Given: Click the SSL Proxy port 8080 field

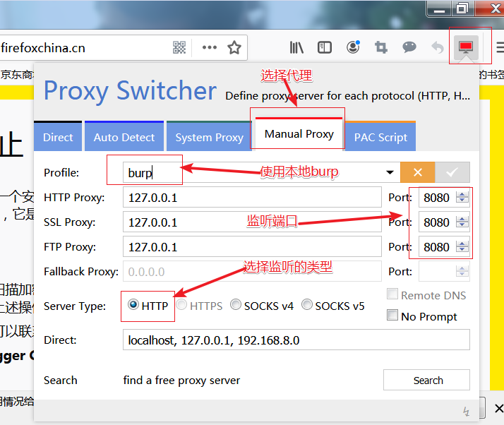Looking at the screenshot, I should point(437,222).
